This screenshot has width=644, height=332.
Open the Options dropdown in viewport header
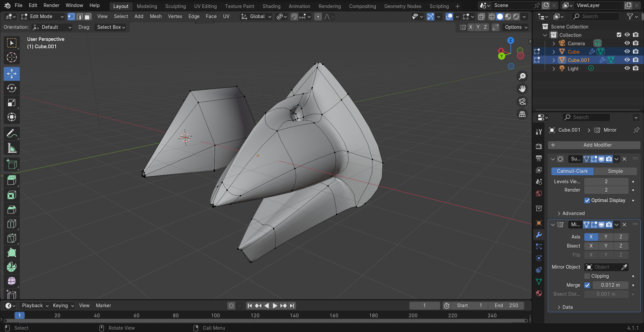click(516, 27)
